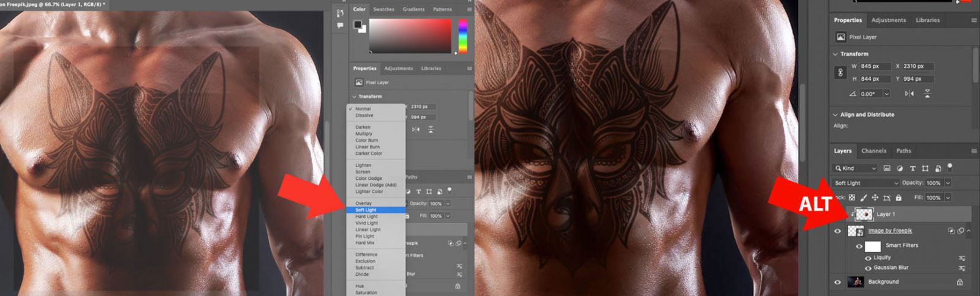Filter for type layers in right Layers panel
Viewport: 980px width, 296px height.
pos(913,168)
